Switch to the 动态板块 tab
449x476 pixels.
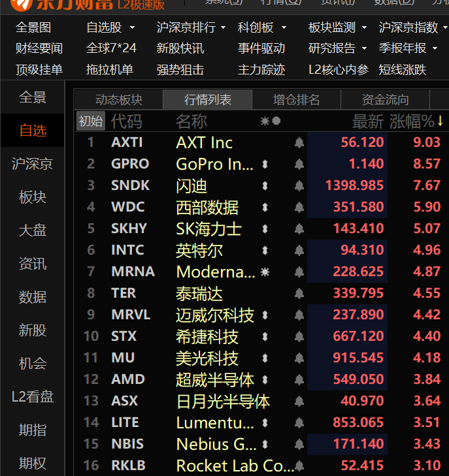(119, 99)
